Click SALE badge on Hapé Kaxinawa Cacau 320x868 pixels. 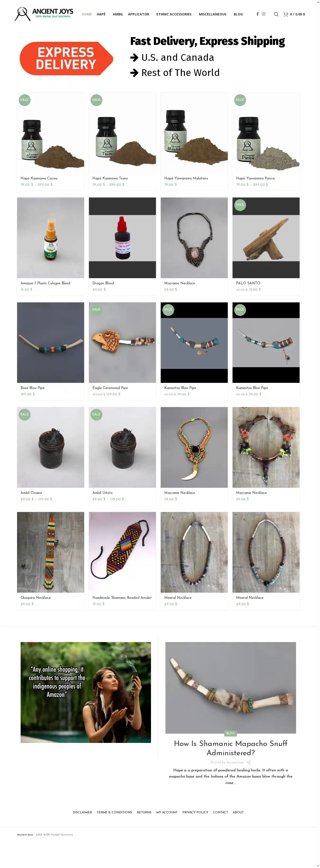click(x=25, y=100)
